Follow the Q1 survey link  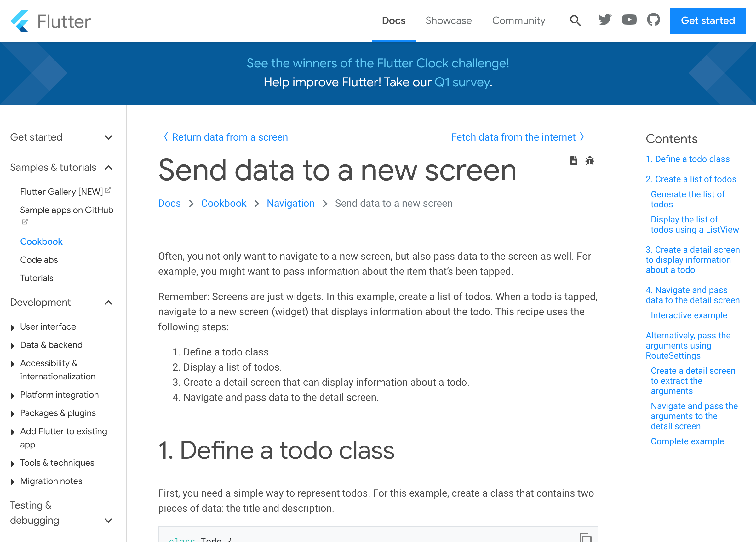(x=462, y=82)
